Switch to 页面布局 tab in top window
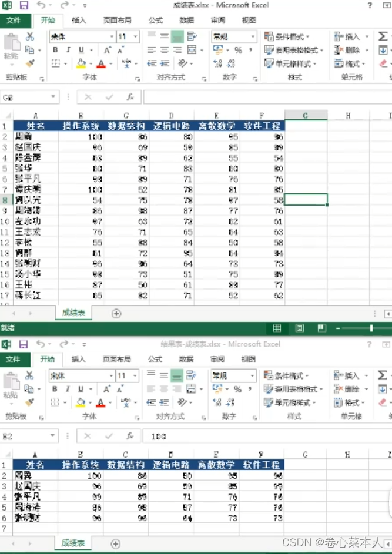The width and height of the screenshot is (392, 554). (118, 21)
